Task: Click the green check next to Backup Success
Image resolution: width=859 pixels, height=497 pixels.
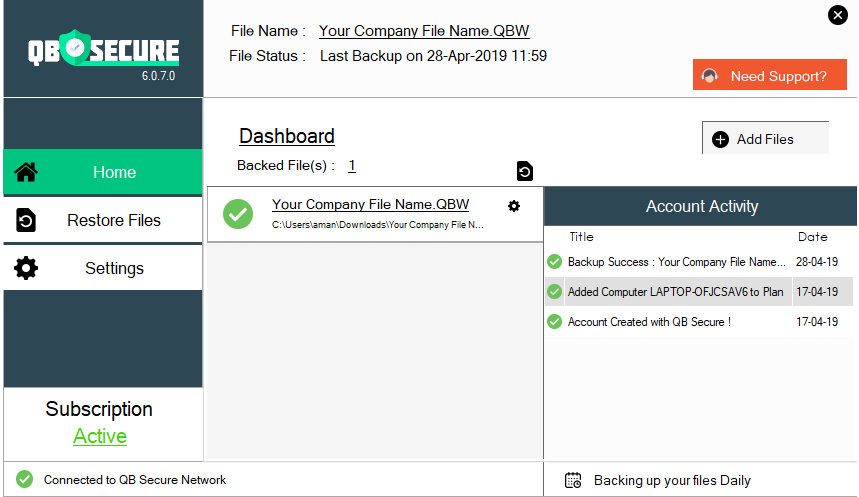Action: tap(554, 262)
